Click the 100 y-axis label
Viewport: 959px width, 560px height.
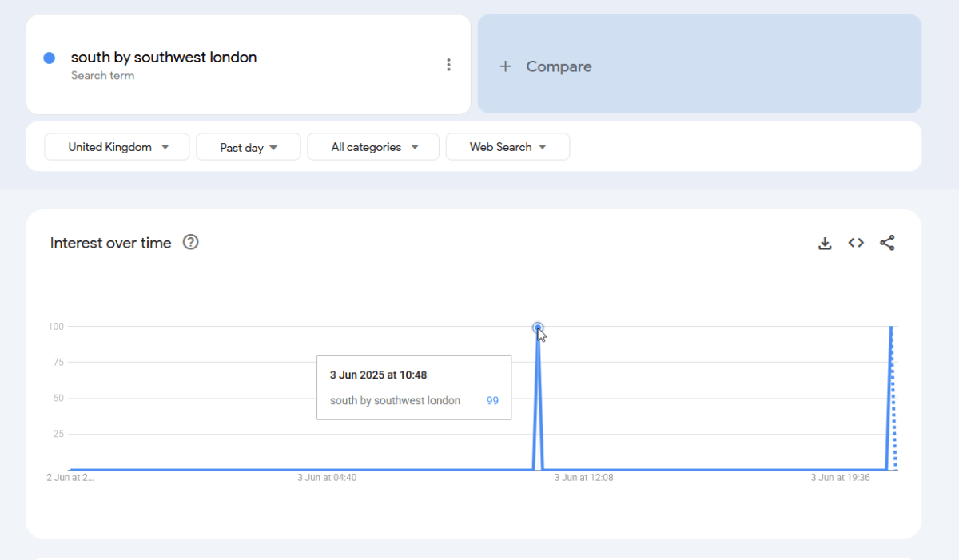click(56, 326)
